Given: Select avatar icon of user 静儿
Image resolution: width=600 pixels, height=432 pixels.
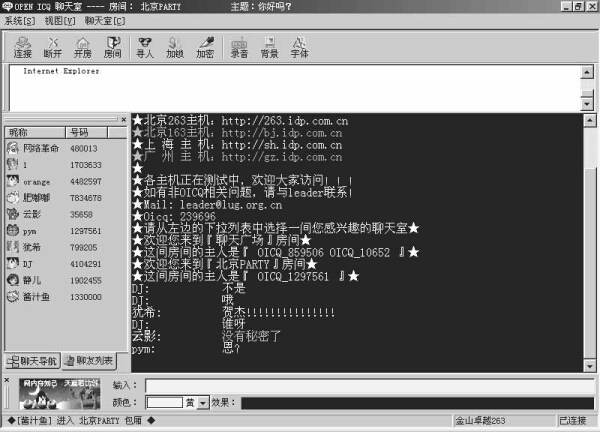Looking at the screenshot, I should tap(13, 280).
